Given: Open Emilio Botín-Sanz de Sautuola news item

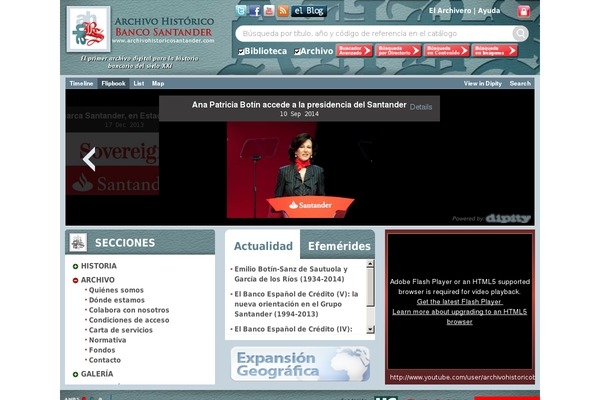Looking at the screenshot, I should 291,274.
